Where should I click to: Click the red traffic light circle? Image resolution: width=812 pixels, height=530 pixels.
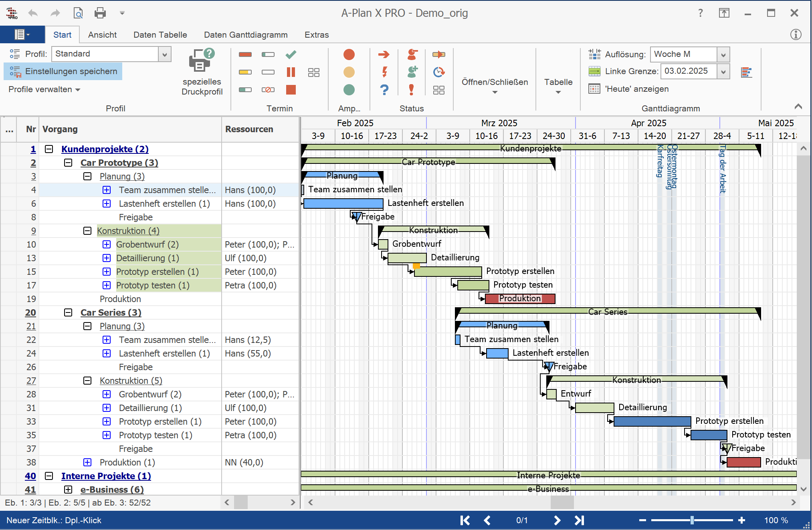(349, 54)
